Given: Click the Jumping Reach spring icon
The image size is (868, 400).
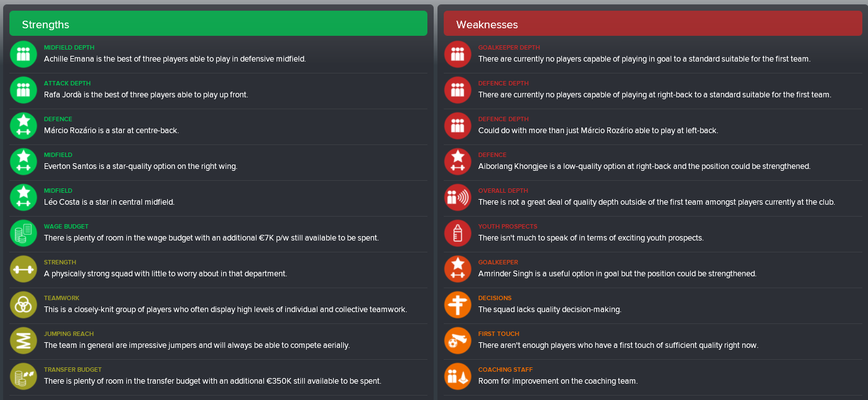Looking at the screenshot, I should point(24,340).
